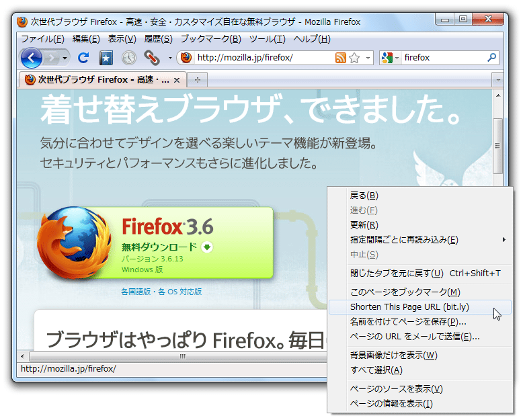Viewport: 523px width, 420px height.
Task: Expand 指定間隔ごとに再読み込み(E) submenu
Action: coord(420,240)
